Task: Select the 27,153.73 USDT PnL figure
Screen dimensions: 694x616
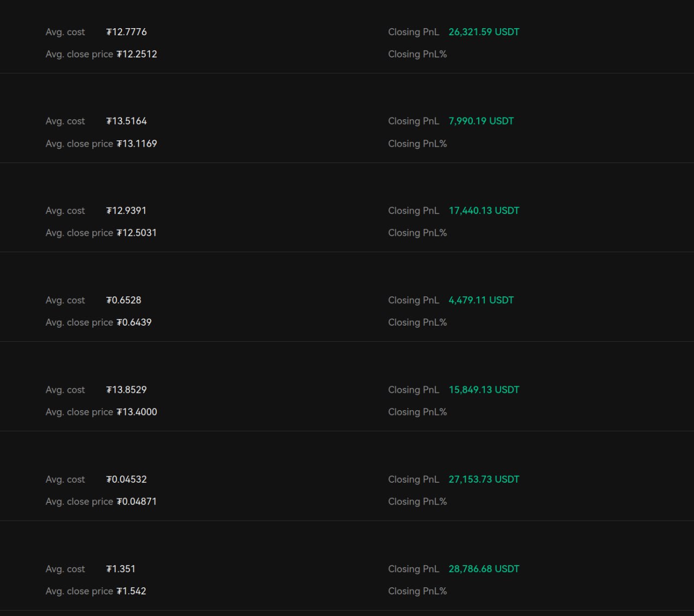Action: coord(484,479)
